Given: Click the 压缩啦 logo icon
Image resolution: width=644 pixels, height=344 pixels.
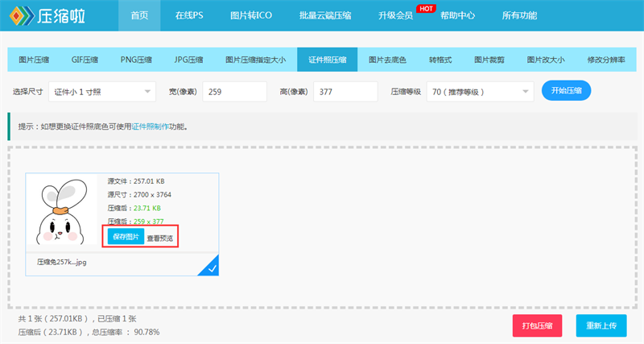Looking at the screenshot, I should (22, 15).
